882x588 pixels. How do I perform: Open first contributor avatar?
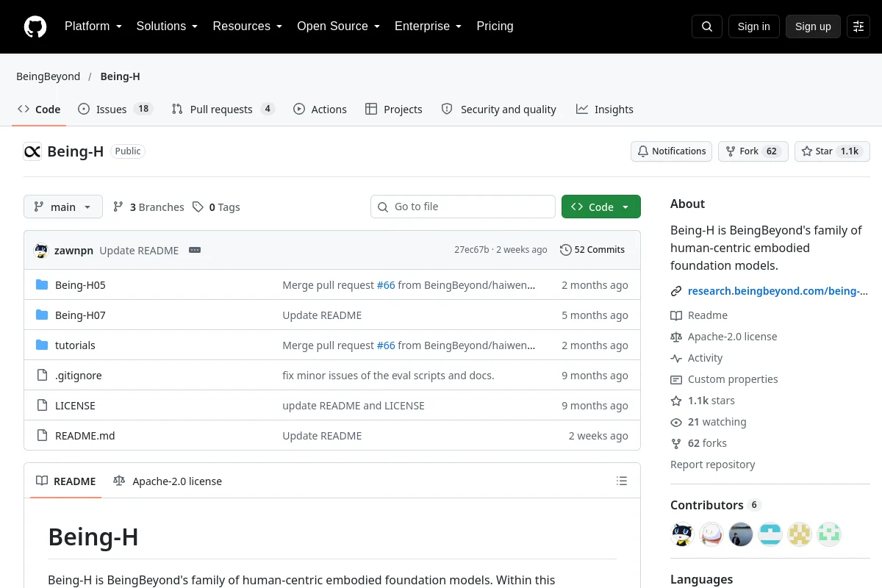click(x=682, y=534)
